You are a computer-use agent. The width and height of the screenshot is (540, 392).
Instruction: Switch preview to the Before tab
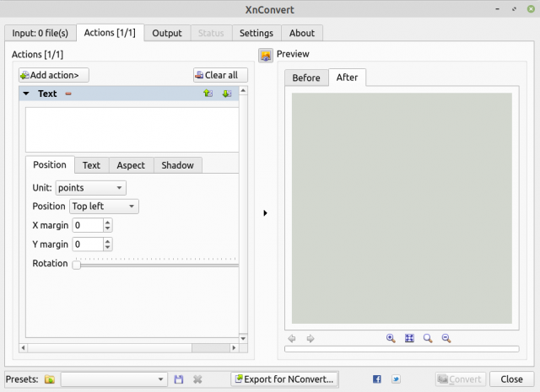tap(306, 78)
